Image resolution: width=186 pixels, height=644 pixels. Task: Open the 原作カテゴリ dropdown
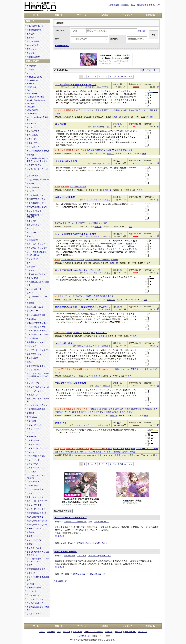89,39
